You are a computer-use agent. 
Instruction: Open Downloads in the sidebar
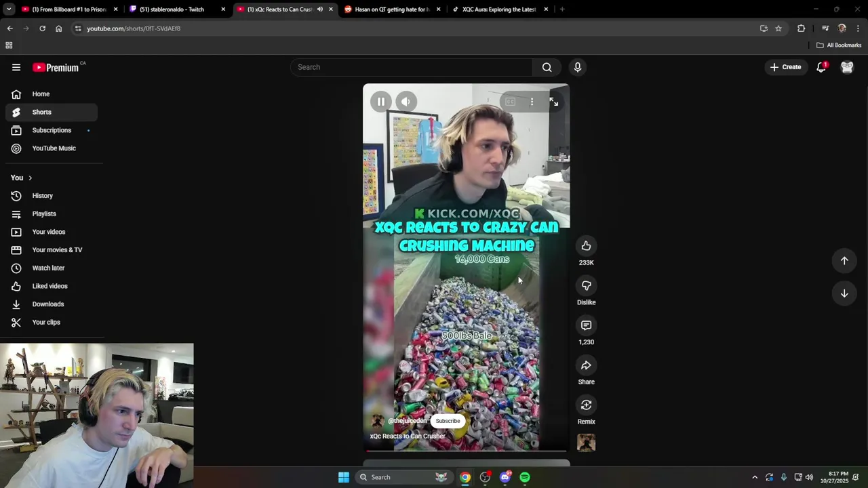pos(52,304)
